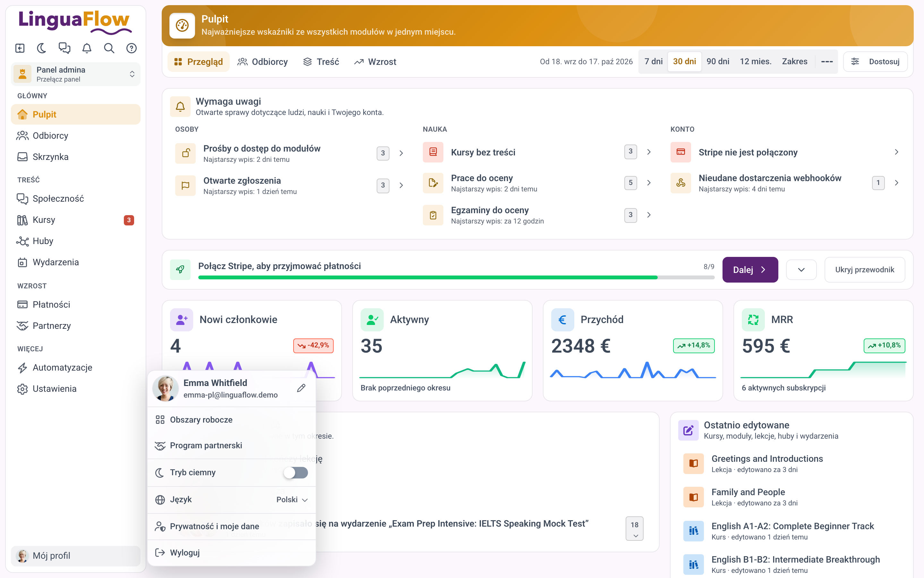Select Wyloguj in the profile menu
Viewport: 924px width, 578px height.
pyautogui.click(x=232, y=552)
